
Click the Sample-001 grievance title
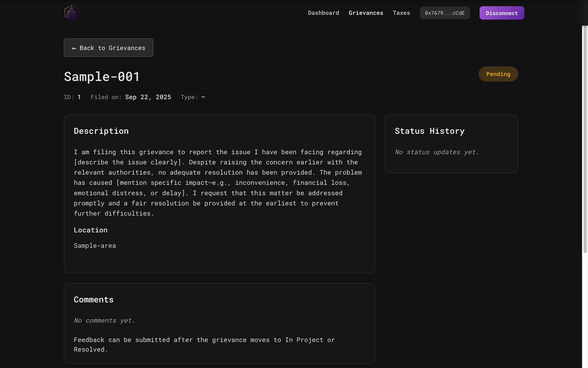[102, 77]
